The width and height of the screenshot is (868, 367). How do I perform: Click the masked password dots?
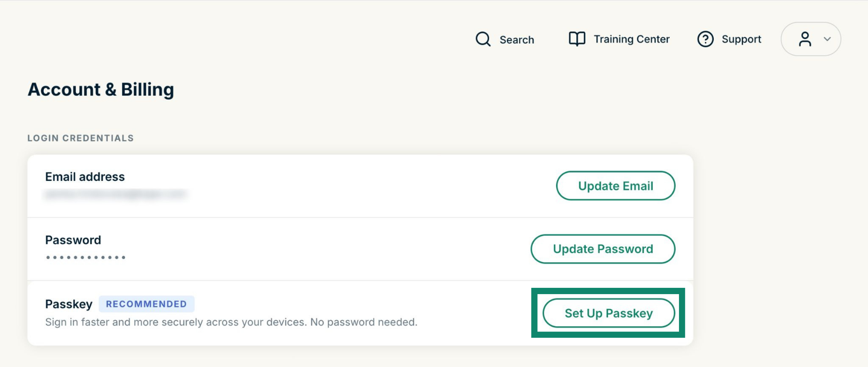point(86,257)
